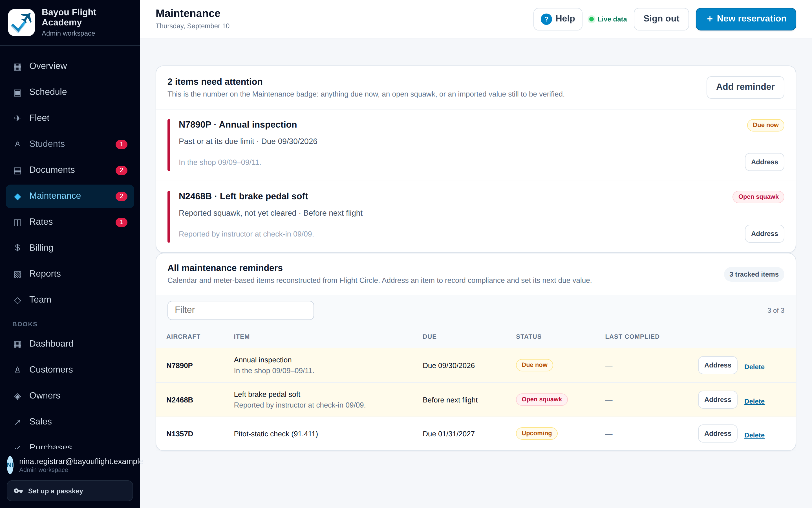This screenshot has height=508, width=812.
Task: Click the Due now tag on alert card
Action: [x=765, y=125]
